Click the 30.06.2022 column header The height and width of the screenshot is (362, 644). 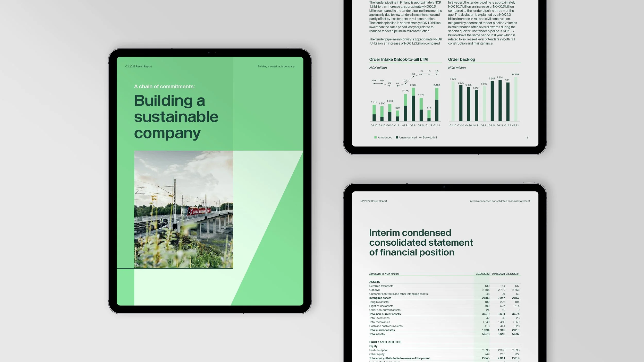(x=482, y=274)
